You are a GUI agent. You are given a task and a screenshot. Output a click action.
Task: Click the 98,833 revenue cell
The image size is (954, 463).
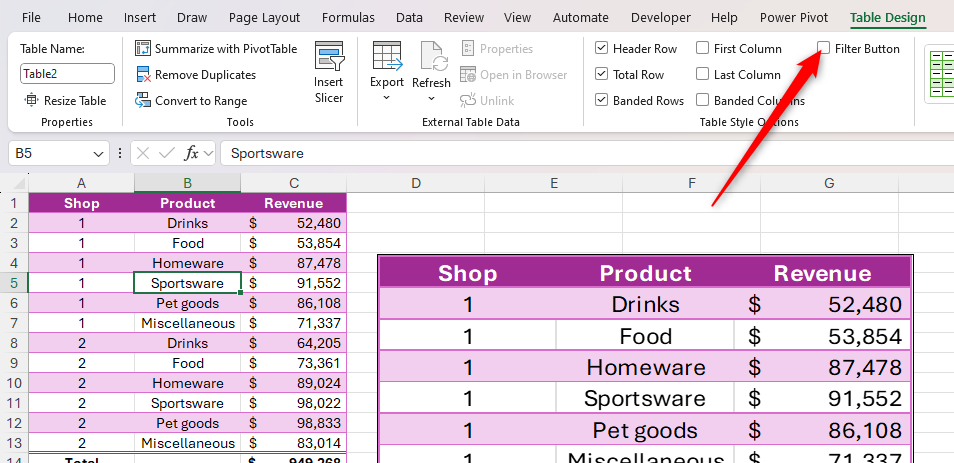[x=294, y=423]
